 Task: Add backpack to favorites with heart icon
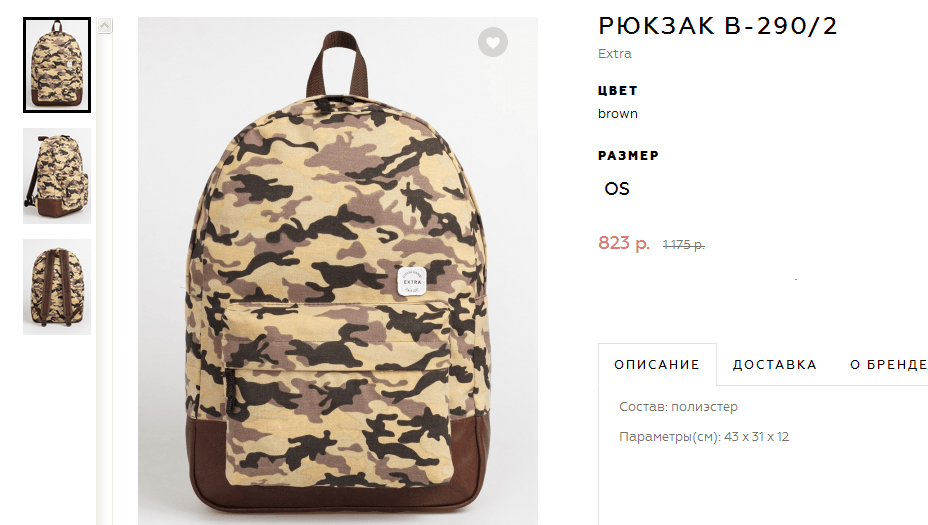tap(492, 42)
